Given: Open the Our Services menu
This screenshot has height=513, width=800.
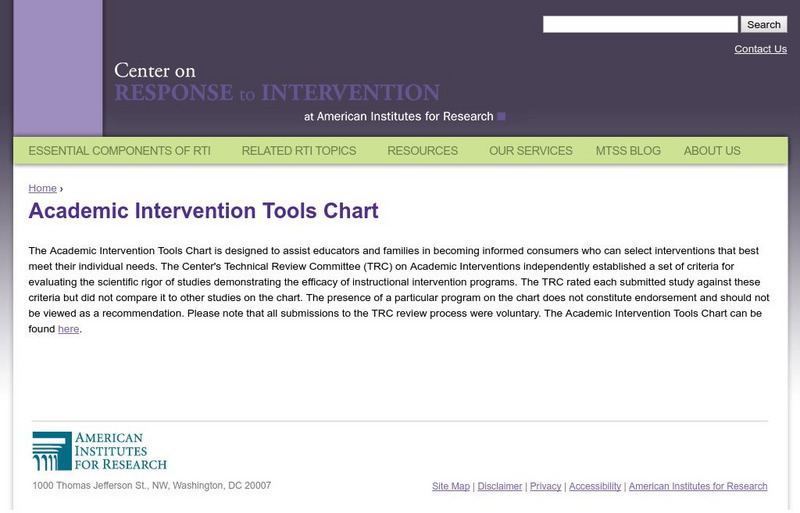Looking at the screenshot, I should point(531,151).
